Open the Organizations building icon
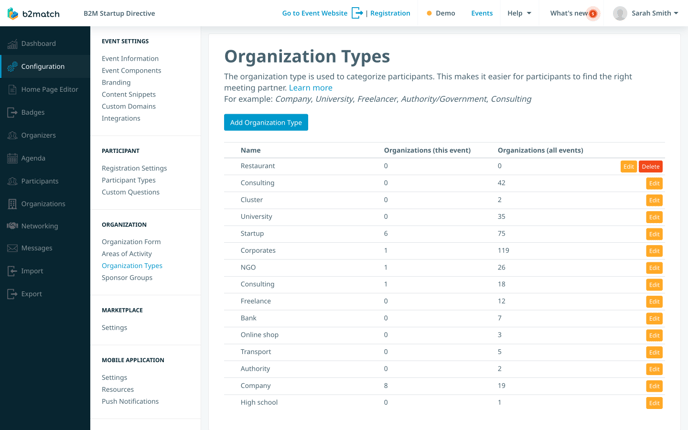Screen dimensions: 688x430 [12, 204]
